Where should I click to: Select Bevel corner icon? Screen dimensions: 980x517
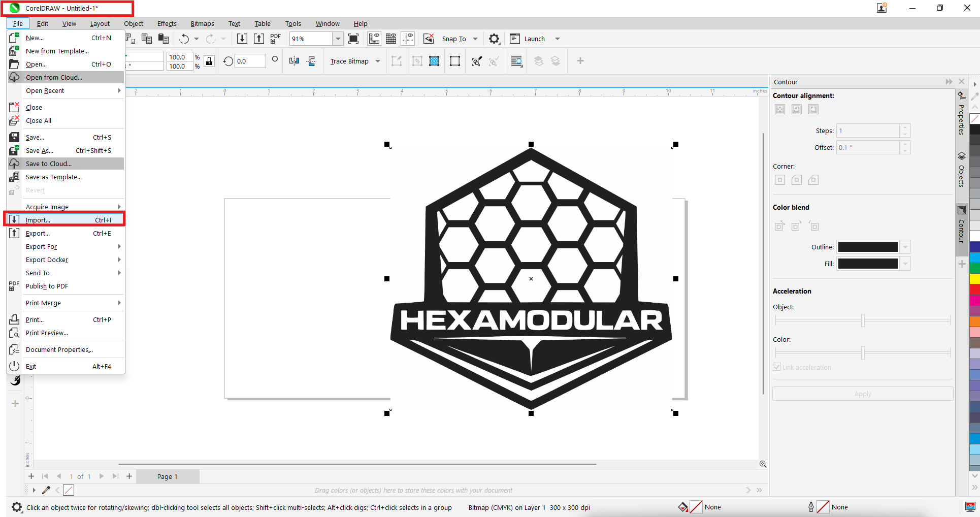click(813, 180)
